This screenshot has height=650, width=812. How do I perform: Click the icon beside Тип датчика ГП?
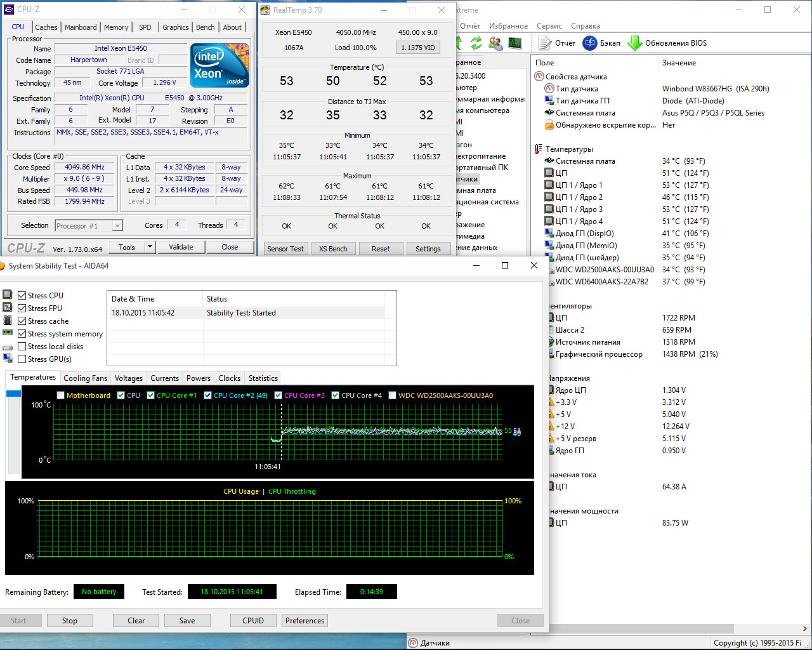point(549,101)
